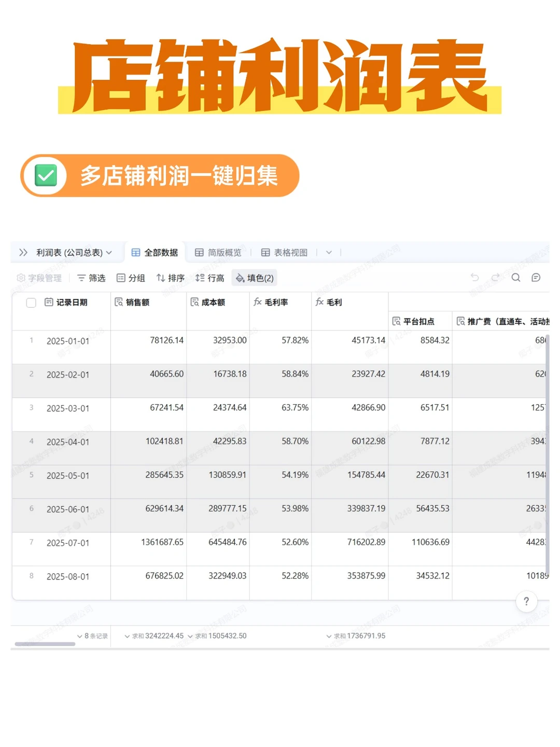Open the 8条记录 count dropdown
Viewport: 560px width, 747px height.
pyautogui.click(x=93, y=636)
